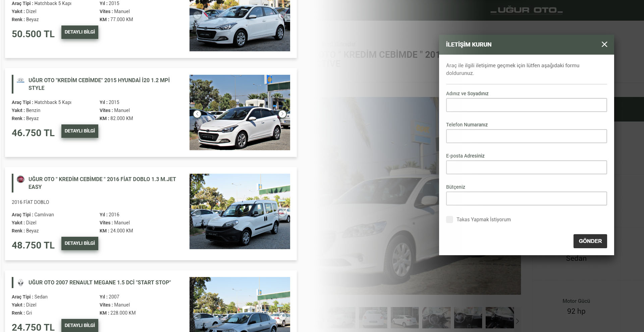Screen dimensions: 644x332
Task: Click the 228.000 KM mileage value
Action: (123, 313)
